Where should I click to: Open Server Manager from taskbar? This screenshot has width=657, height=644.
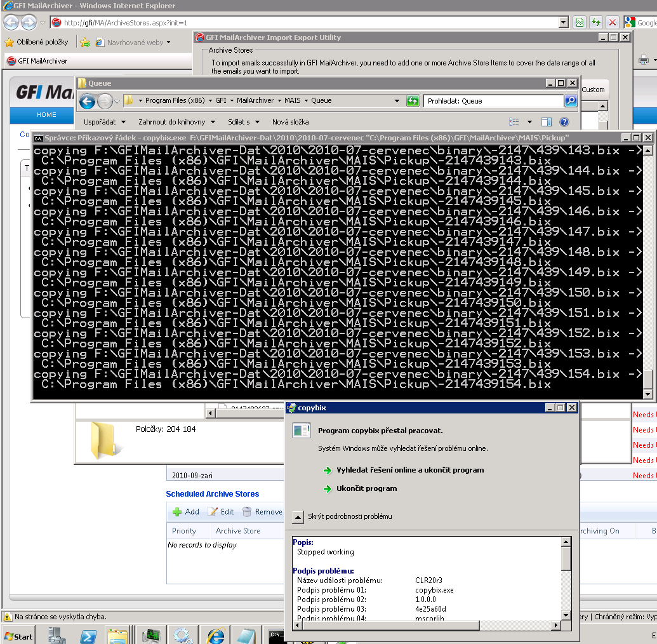point(57,636)
